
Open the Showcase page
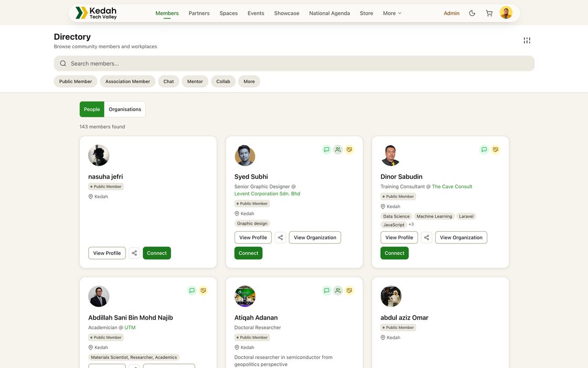(287, 13)
